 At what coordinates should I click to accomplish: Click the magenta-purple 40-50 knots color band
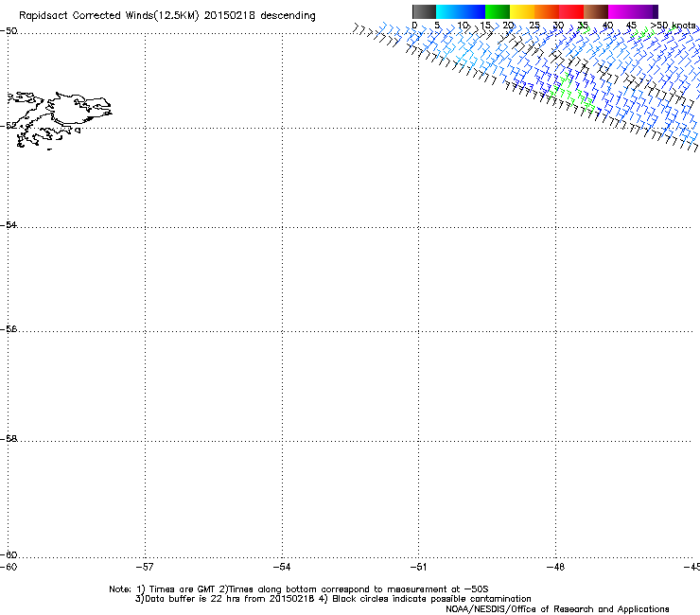[x=633, y=11]
